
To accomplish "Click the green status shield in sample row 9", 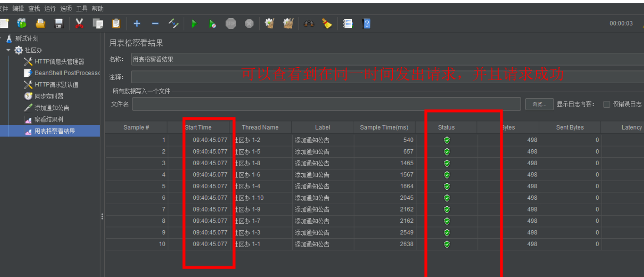I will pos(446,232).
